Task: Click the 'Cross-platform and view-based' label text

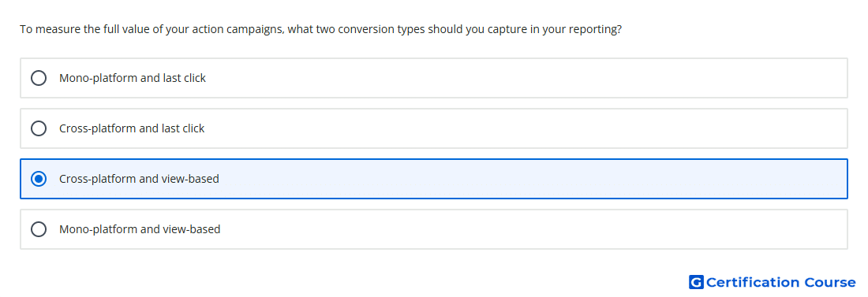Action: click(x=139, y=179)
